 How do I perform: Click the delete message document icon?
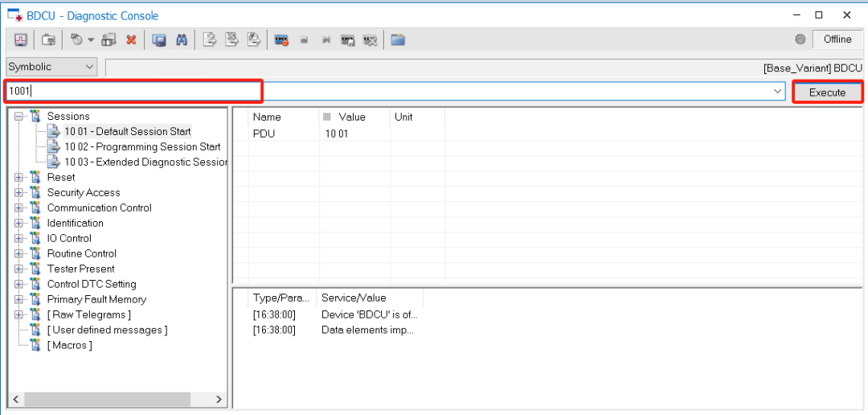(x=231, y=39)
